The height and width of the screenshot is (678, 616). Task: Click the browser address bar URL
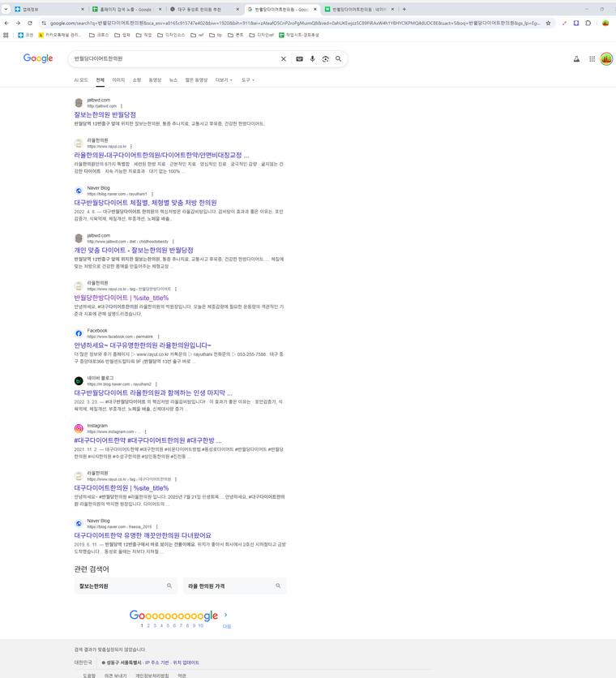tap(295, 23)
